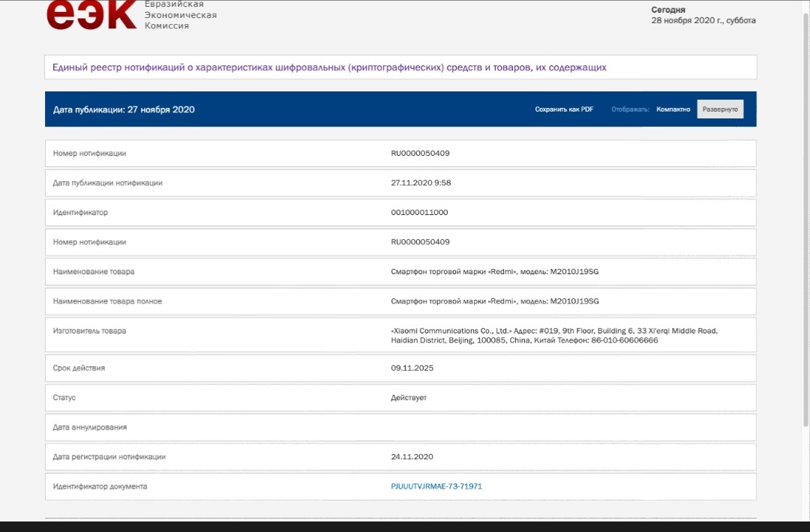This screenshot has width=810, height=532.
Task: Click value 27.11.2020 9:58
Action: [421, 183]
